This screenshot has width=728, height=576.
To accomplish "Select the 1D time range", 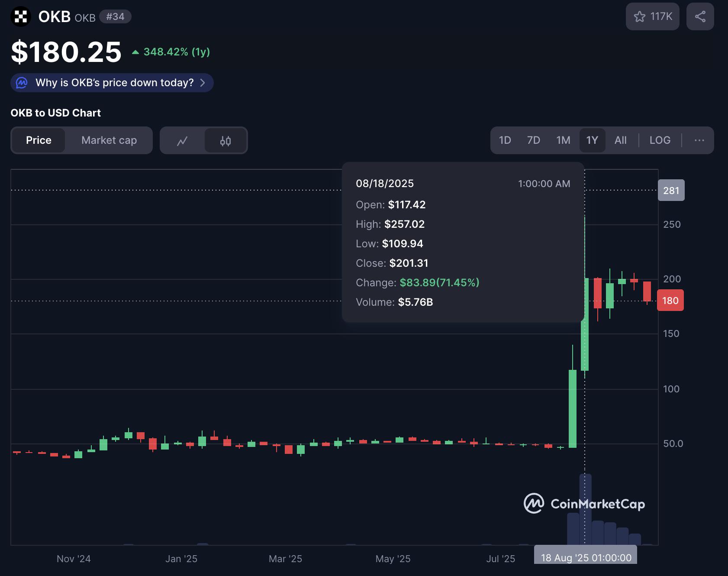I will (x=505, y=140).
